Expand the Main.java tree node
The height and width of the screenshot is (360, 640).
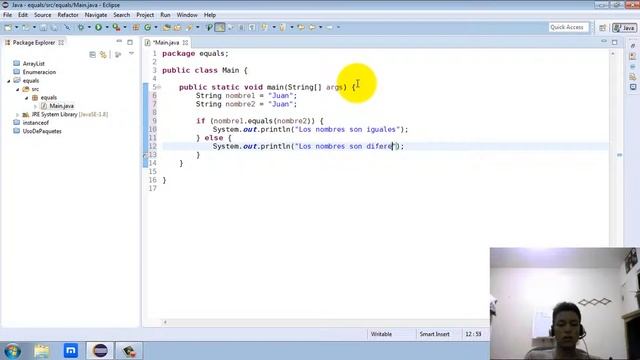pos(35,106)
